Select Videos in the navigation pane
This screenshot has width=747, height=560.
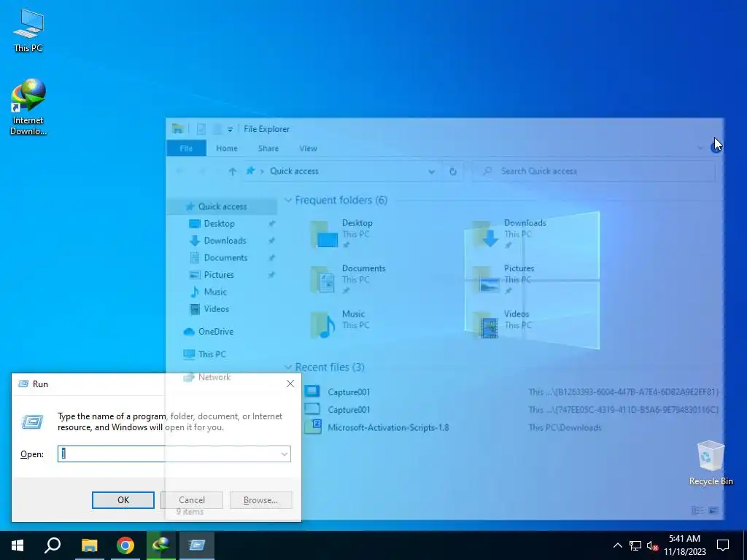coord(216,309)
